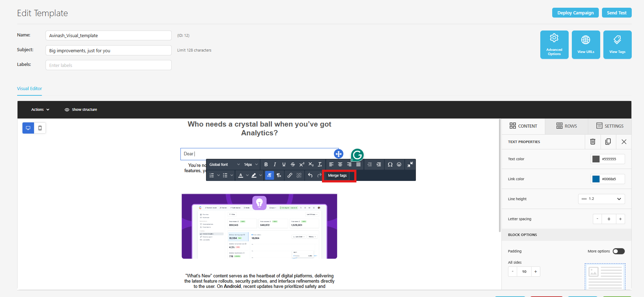Open the Global font dropdown
This screenshot has width=644, height=297.
(x=224, y=164)
